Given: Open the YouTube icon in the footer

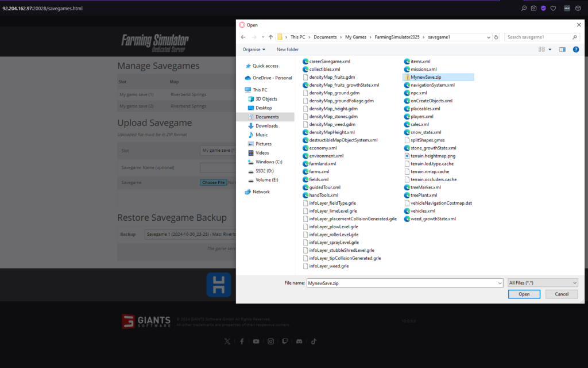Looking at the screenshot, I should (x=256, y=341).
